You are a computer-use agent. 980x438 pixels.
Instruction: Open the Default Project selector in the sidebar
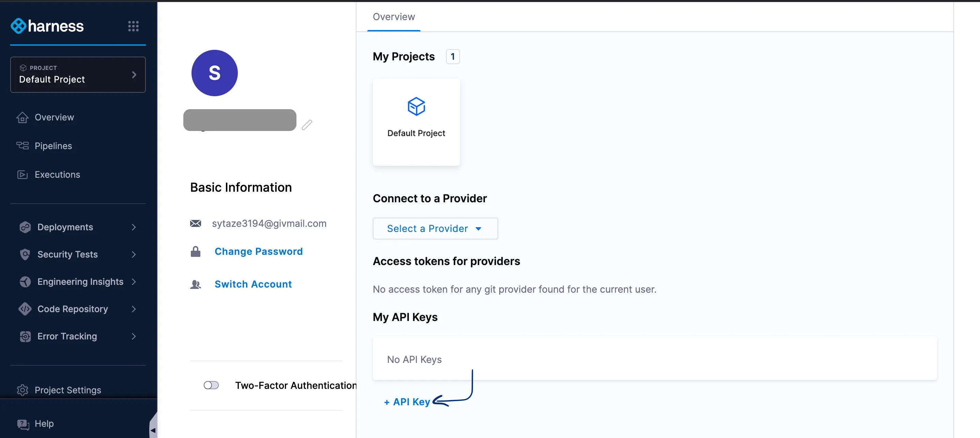(78, 75)
